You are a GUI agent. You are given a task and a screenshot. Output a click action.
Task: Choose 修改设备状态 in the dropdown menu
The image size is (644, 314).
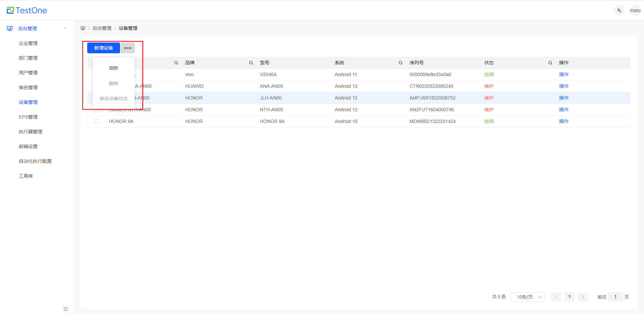coord(114,99)
